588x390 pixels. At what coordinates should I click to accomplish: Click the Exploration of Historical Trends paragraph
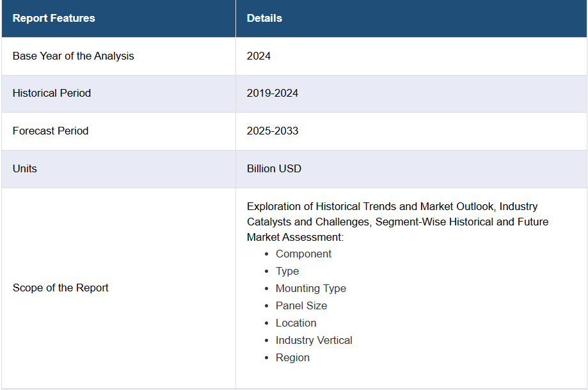(x=397, y=222)
